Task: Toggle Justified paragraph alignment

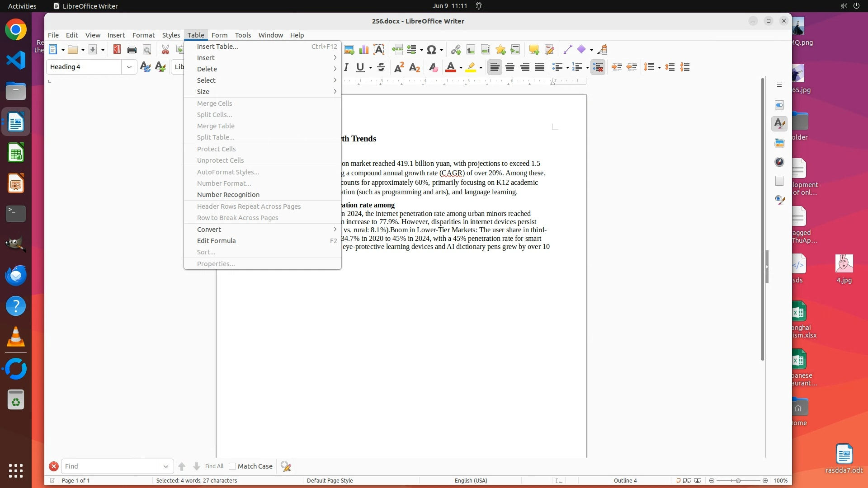Action: [x=539, y=67]
